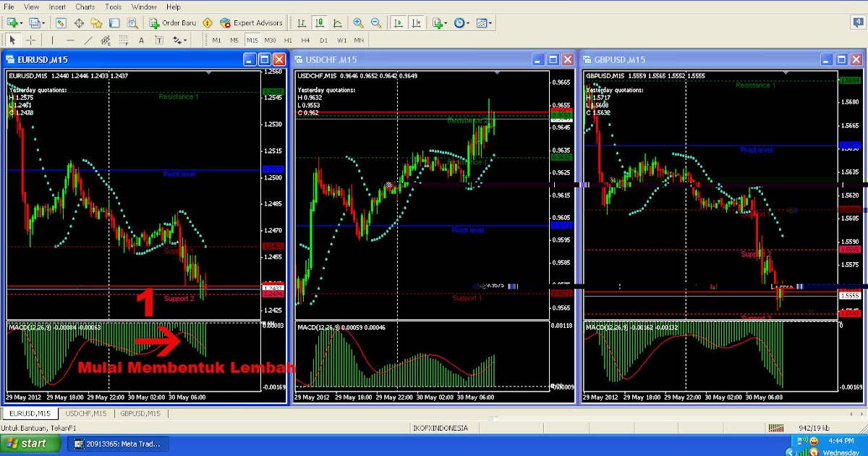
Task: Toggle the Auto Scroll chart button
Action: (x=398, y=22)
